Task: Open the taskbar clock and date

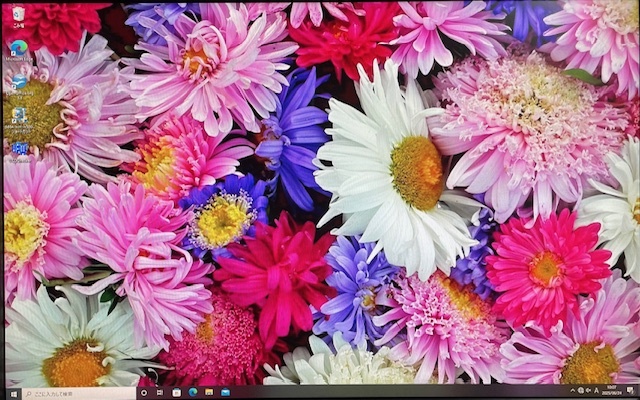Action: tap(613, 391)
